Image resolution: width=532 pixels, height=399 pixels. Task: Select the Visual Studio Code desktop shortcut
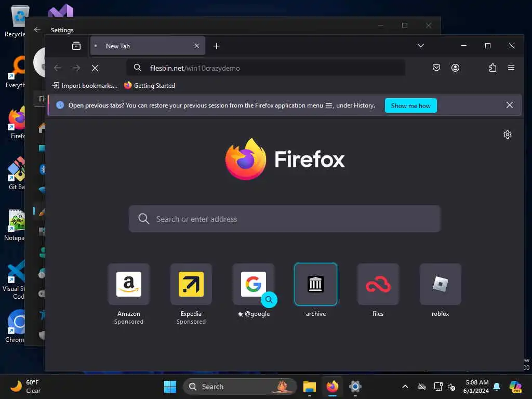(x=14, y=280)
